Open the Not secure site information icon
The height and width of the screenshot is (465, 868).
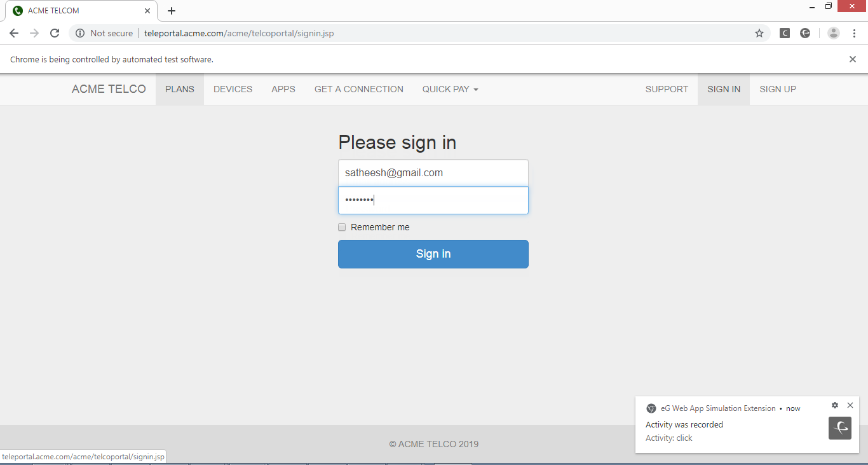80,33
